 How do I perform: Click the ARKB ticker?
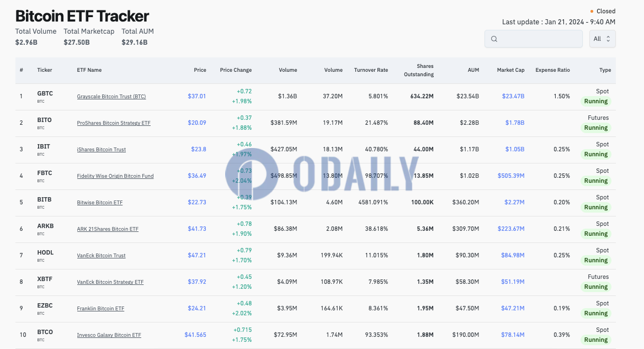(x=45, y=226)
